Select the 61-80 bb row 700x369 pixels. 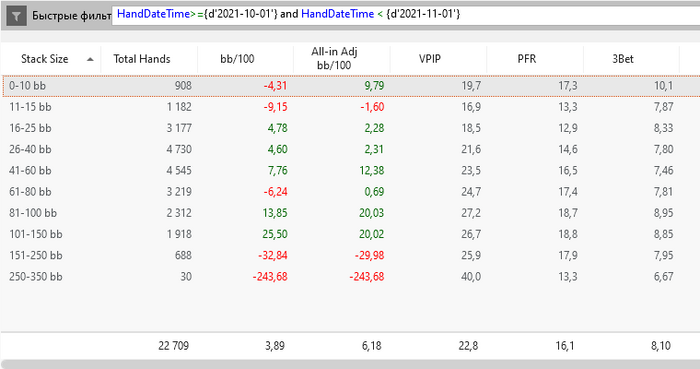coord(350,192)
